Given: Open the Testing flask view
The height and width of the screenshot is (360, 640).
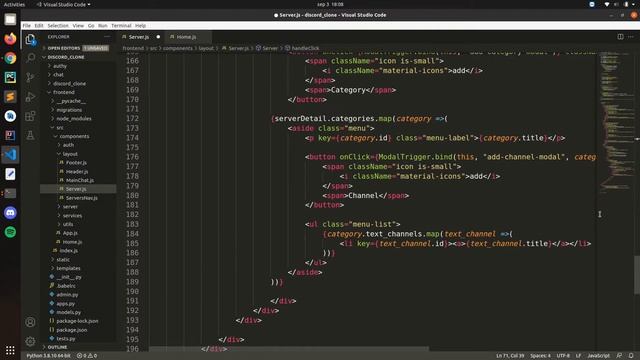Looking at the screenshot, I should (x=30, y=135).
